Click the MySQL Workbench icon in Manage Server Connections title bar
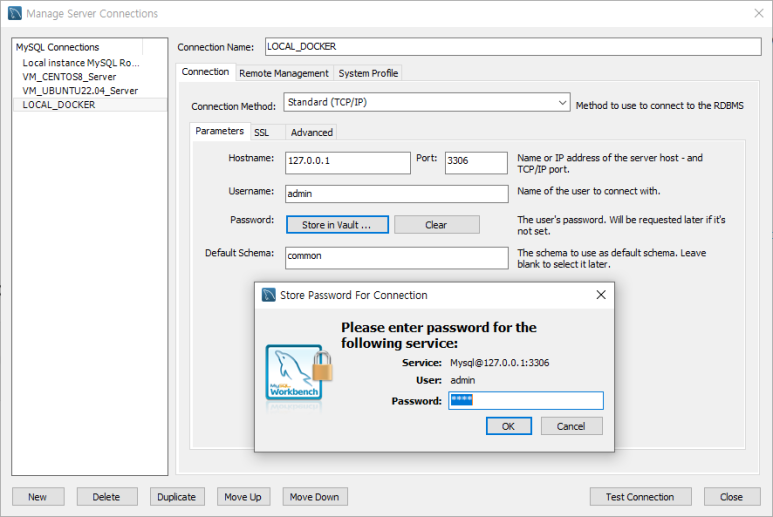 click(x=15, y=13)
